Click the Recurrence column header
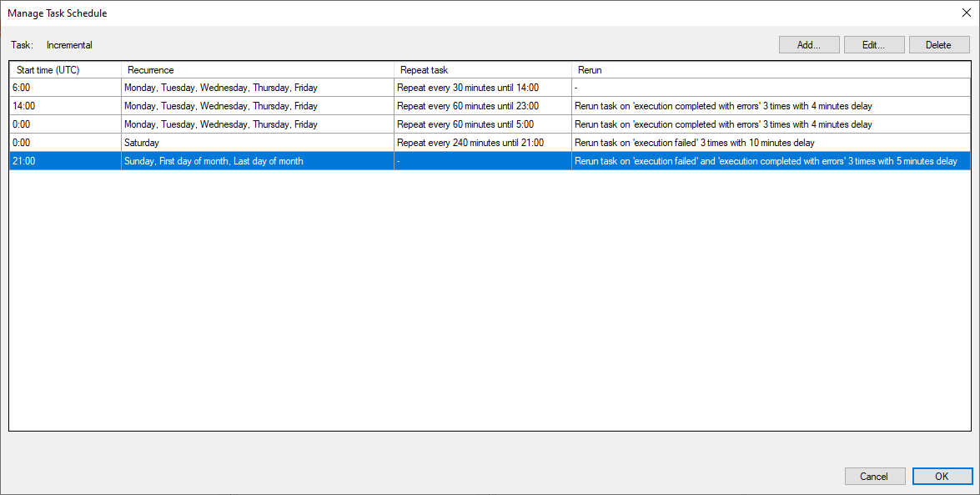 tap(258, 70)
